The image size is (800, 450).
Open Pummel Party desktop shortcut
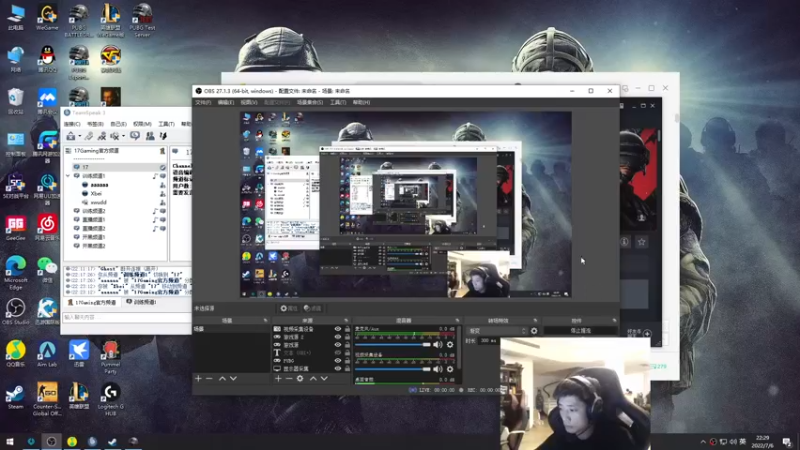click(110, 357)
